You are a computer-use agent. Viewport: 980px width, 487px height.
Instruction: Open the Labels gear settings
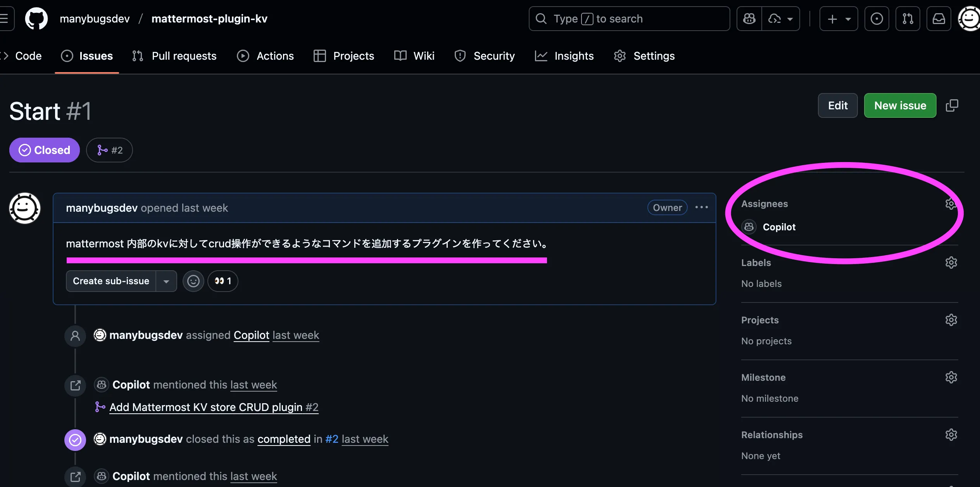(x=951, y=262)
